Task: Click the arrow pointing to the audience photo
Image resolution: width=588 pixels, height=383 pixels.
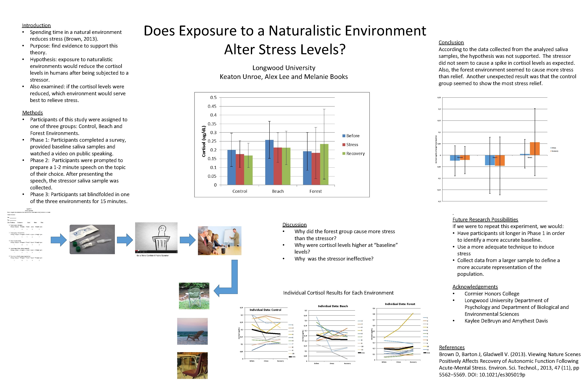Action: coord(187,240)
